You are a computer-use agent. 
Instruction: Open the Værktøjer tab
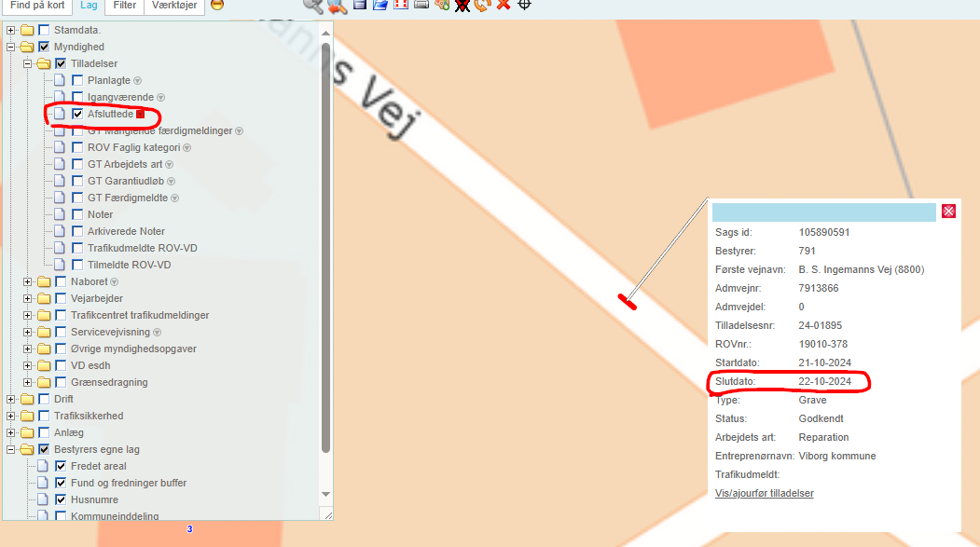174,6
